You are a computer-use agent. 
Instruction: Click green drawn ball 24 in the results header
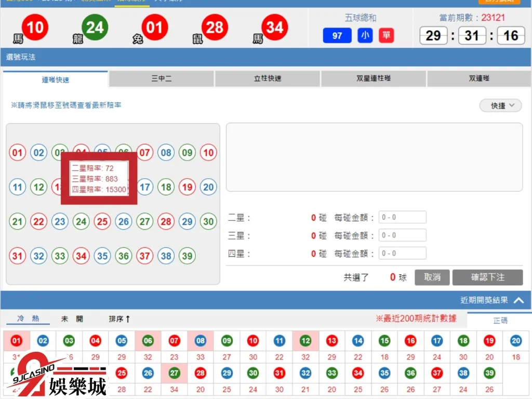pos(95,27)
